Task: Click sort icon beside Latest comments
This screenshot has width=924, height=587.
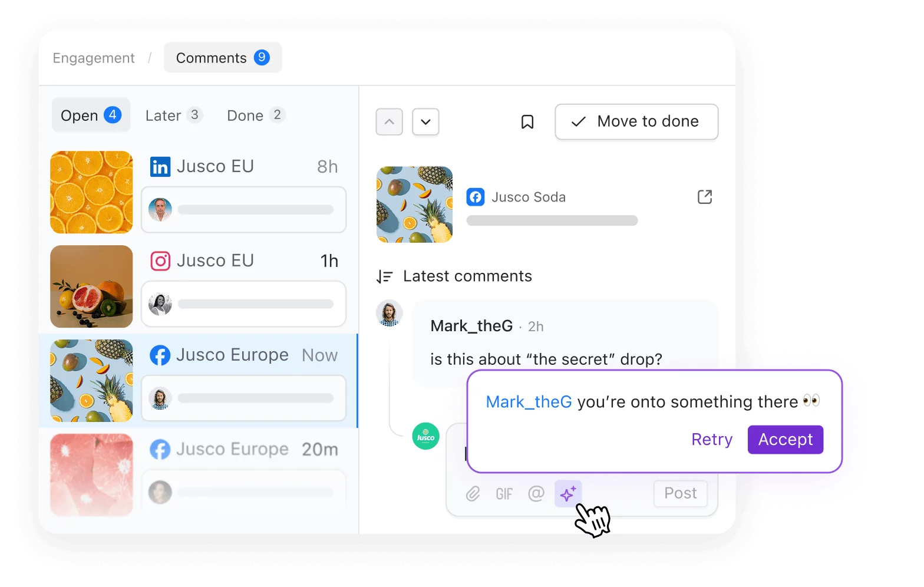Action: (385, 276)
